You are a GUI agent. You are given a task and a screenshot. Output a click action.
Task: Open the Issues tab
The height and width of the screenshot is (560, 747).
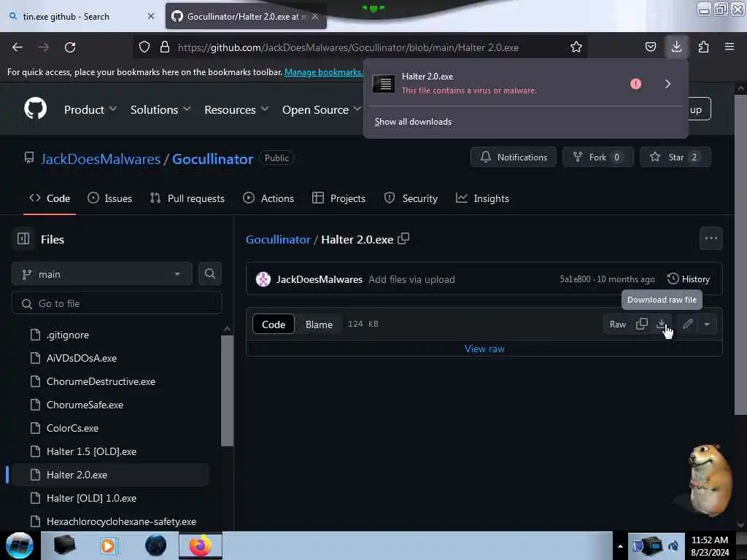click(109, 198)
